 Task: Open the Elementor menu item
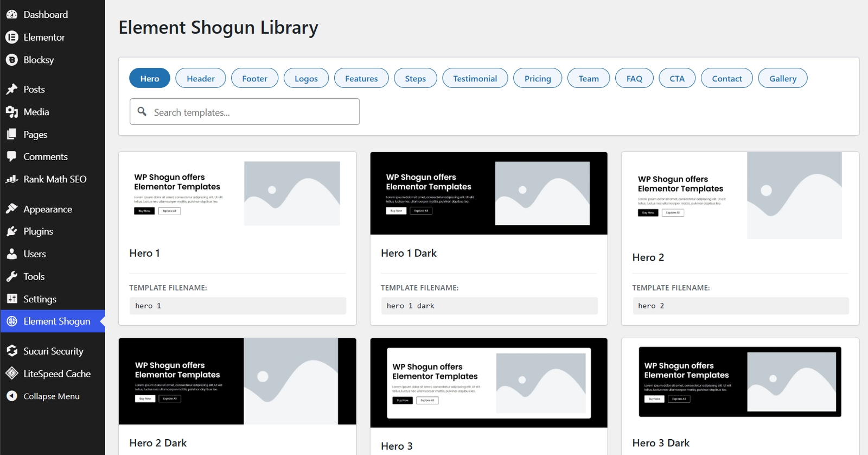[53, 37]
